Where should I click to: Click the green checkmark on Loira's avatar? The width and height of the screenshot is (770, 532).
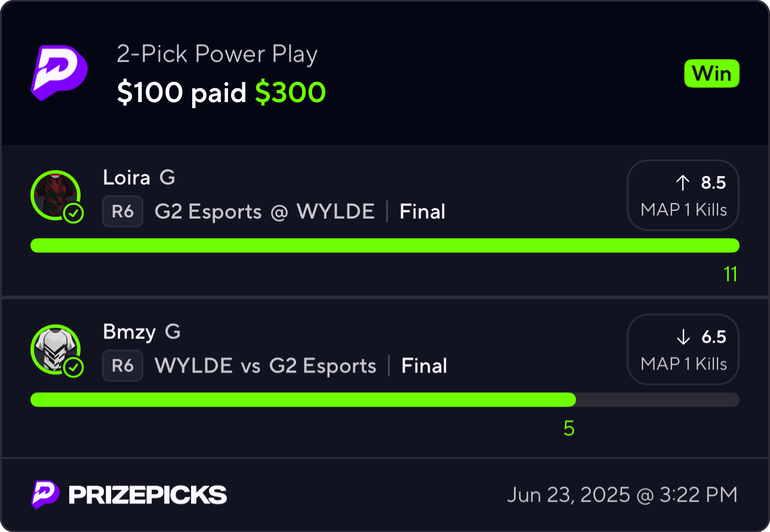73,213
